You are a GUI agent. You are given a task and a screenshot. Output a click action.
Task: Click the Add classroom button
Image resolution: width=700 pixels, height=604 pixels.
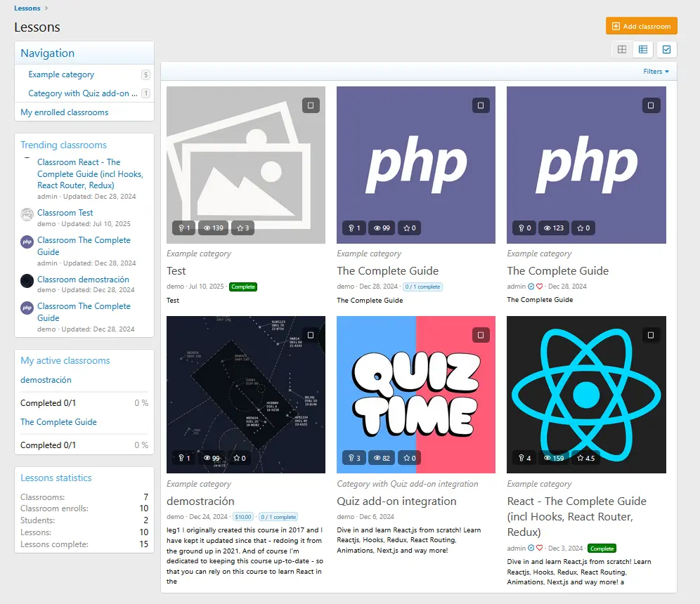click(x=641, y=26)
